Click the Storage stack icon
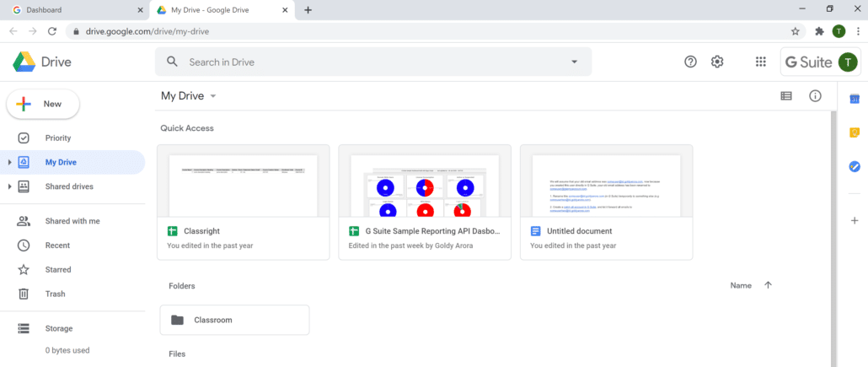This screenshot has width=868, height=367. point(24,329)
